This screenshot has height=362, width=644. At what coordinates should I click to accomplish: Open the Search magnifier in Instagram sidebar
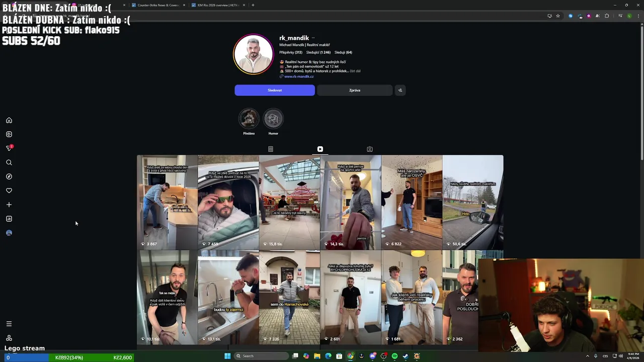coord(9,162)
